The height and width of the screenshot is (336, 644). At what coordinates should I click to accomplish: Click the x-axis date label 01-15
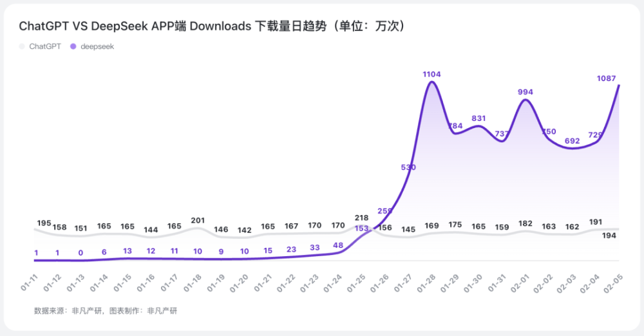click(x=123, y=283)
